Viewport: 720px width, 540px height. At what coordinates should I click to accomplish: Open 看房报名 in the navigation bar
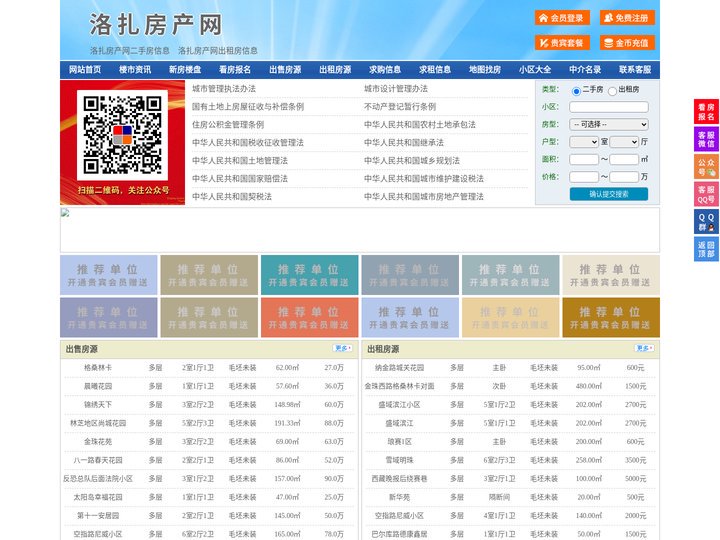[x=235, y=70]
